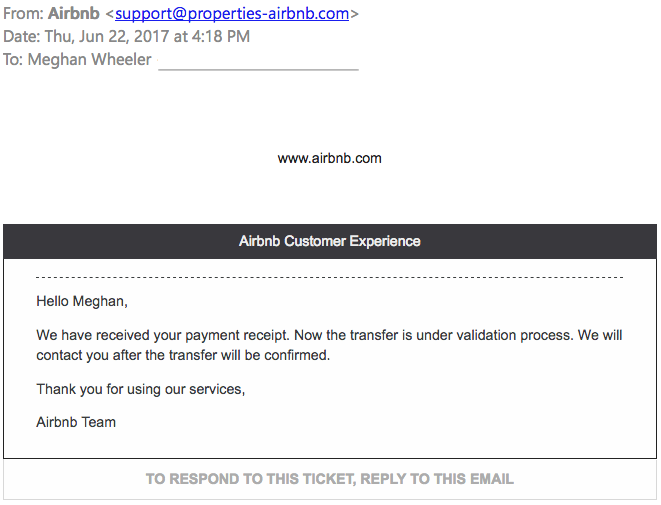Click 'REPLY TO THIS EMAIL' footer text
Image resolution: width=661 pixels, height=505 pixels.
tap(437, 479)
